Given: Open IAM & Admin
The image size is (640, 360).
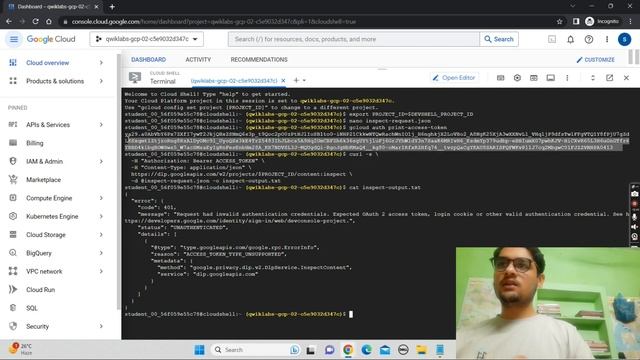Looking at the screenshot, I should (44, 162).
